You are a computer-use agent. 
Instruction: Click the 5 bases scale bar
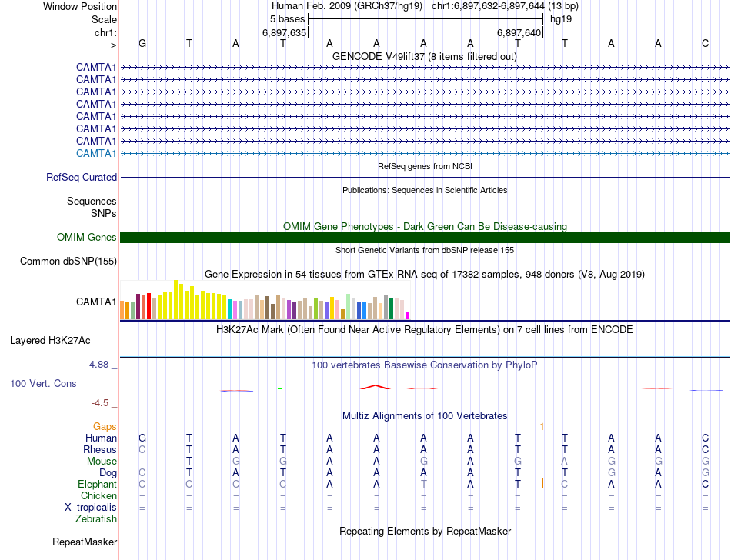[x=426, y=19]
